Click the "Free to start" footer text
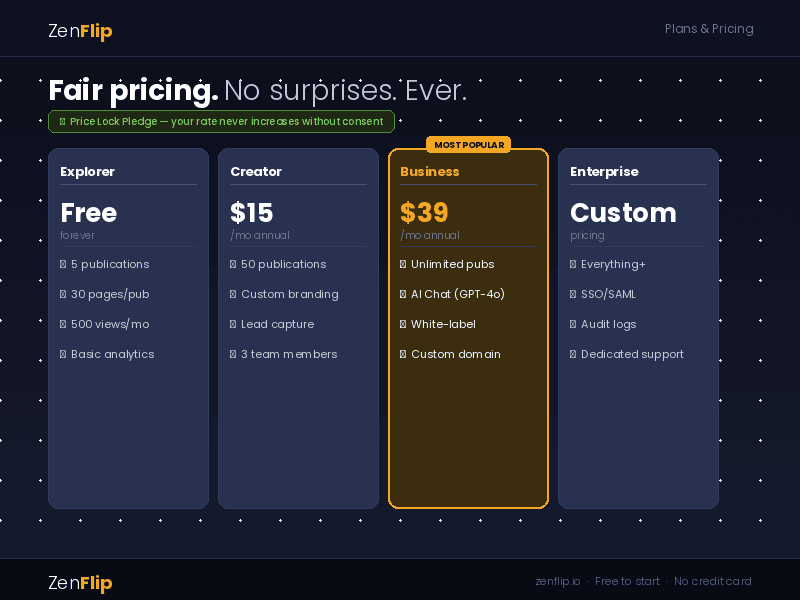 [627, 582]
